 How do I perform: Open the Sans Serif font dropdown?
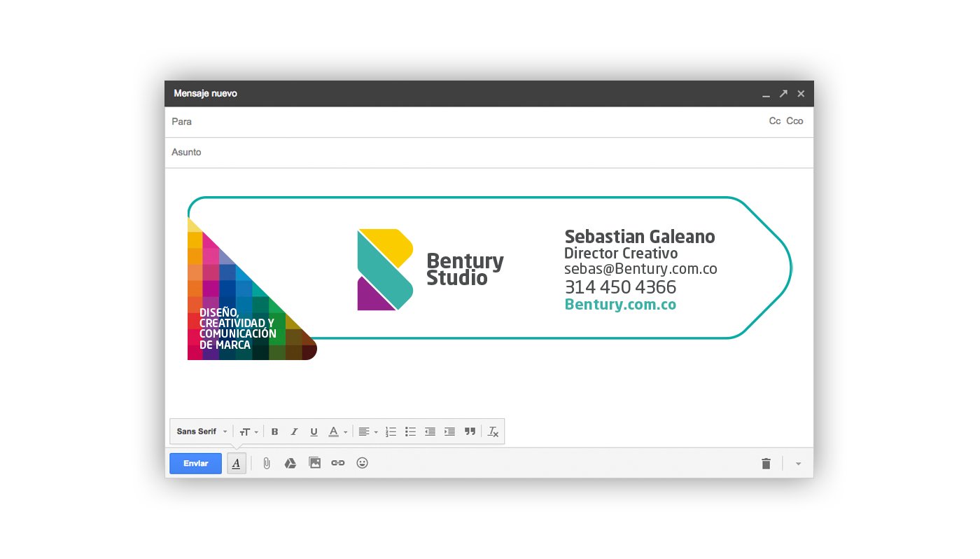pyautogui.click(x=202, y=432)
